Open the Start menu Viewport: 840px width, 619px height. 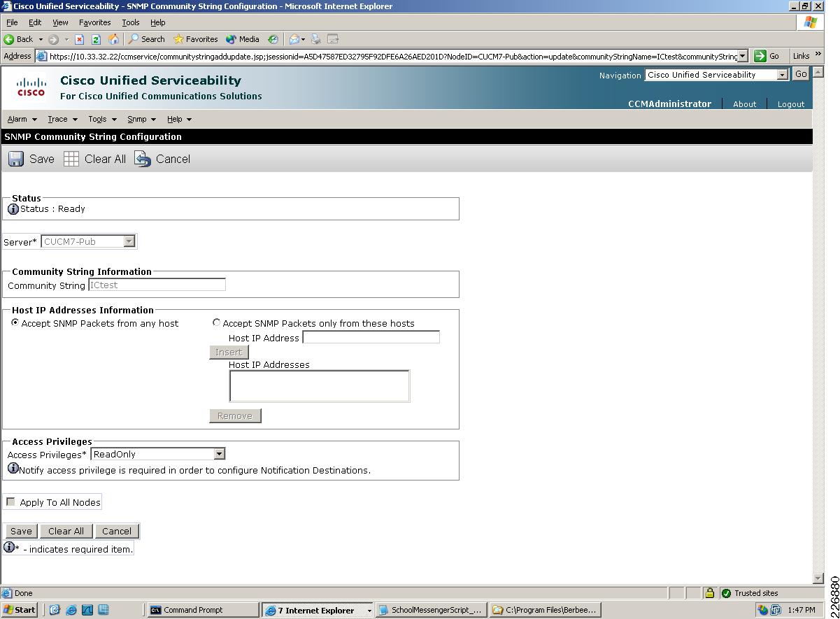(20, 610)
